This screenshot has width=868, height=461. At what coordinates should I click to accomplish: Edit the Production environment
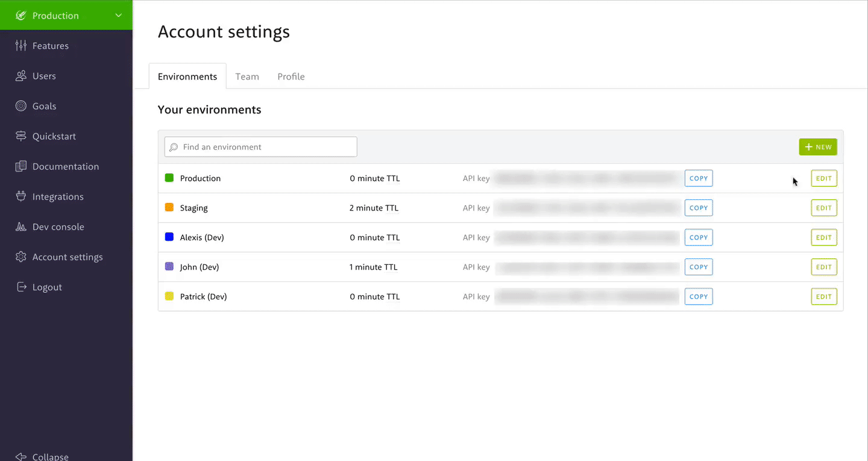pyautogui.click(x=824, y=179)
